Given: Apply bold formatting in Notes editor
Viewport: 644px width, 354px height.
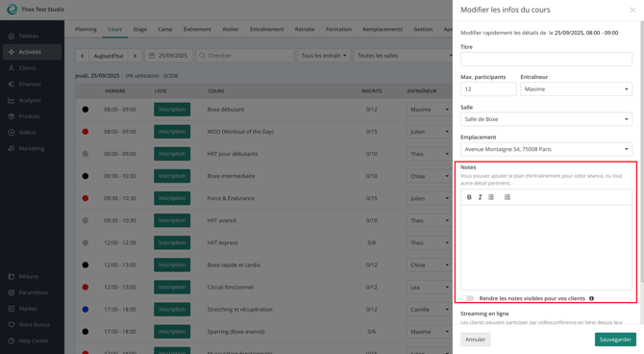Looking at the screenshot, I should [x=469, y=197].
